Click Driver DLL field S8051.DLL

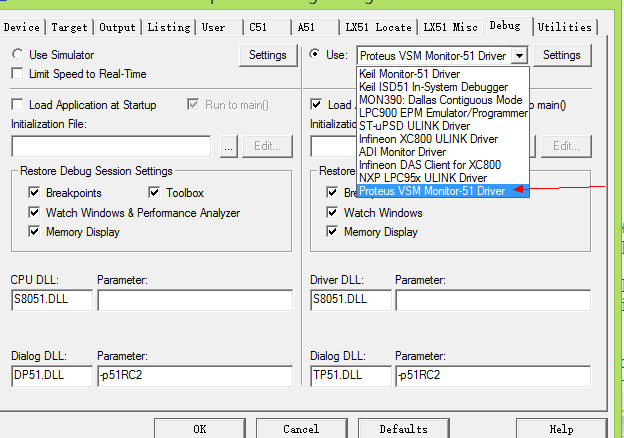351,300
